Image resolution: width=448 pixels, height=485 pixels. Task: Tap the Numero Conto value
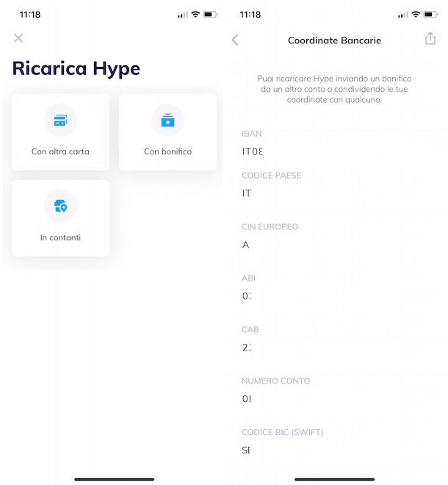click(x=246, y=400)
